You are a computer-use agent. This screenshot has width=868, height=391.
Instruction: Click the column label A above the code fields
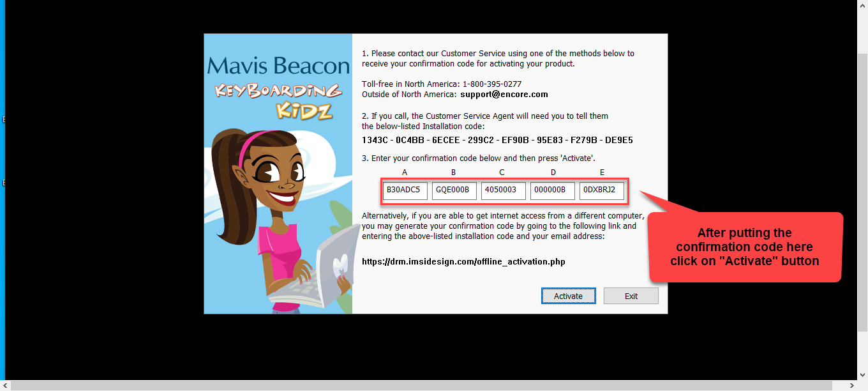(x=405, y=172)
